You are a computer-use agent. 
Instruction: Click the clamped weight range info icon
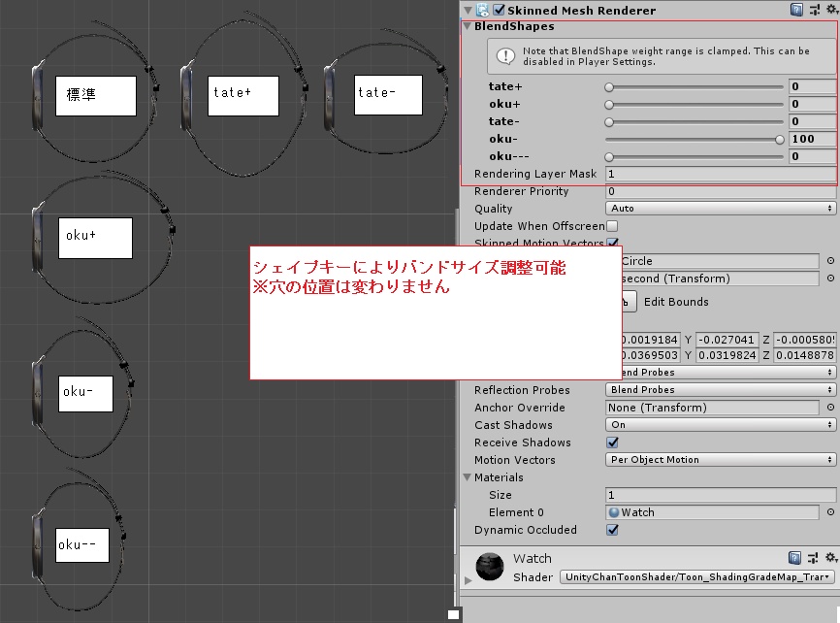pos(505,56)
